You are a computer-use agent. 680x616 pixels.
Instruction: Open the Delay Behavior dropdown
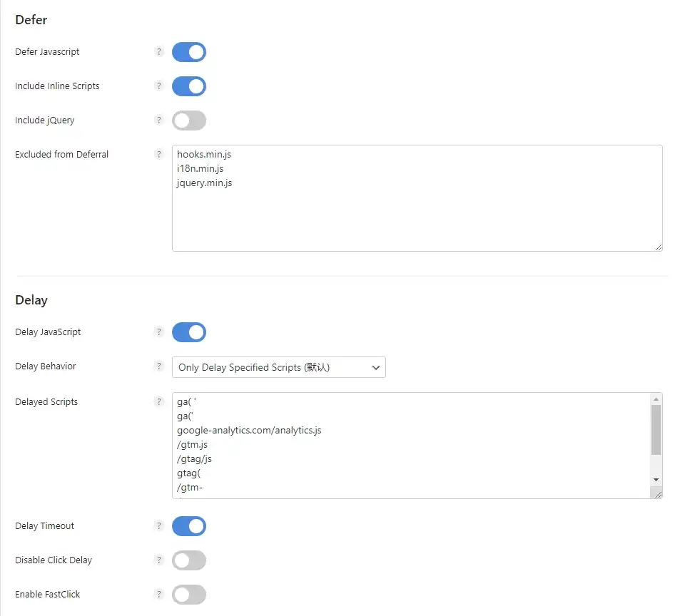(279, 367)
